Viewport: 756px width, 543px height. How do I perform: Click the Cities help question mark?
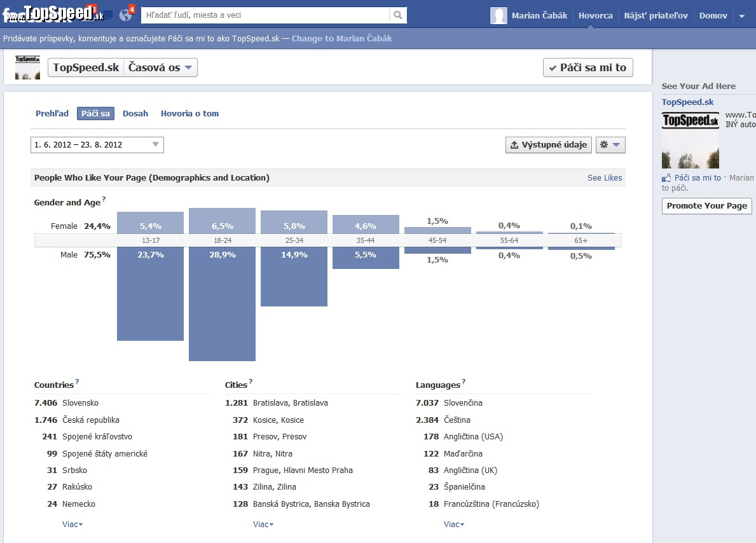point(251,381)
